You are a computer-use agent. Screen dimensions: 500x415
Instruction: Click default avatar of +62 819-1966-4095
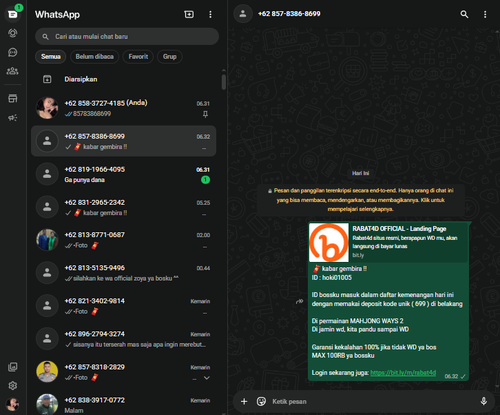[47, 174]
